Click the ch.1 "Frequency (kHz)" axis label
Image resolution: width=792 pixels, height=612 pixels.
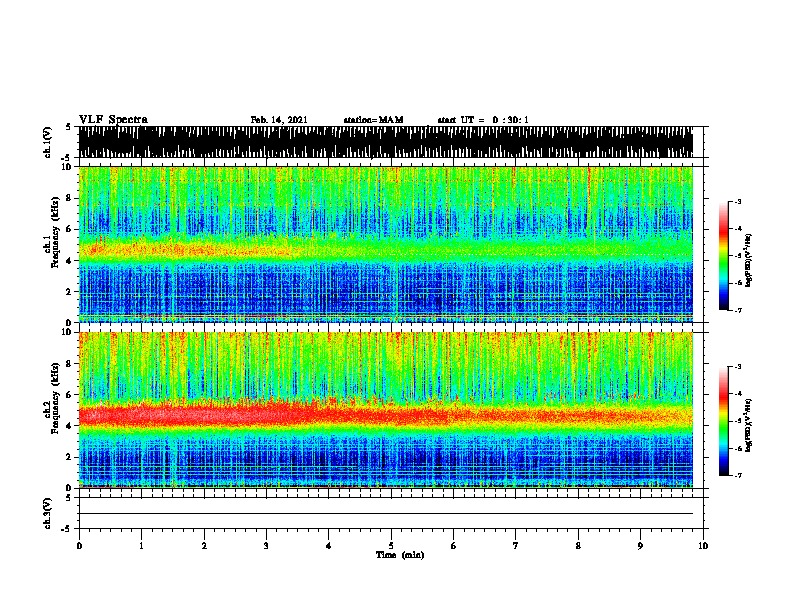tap(55, 232)
